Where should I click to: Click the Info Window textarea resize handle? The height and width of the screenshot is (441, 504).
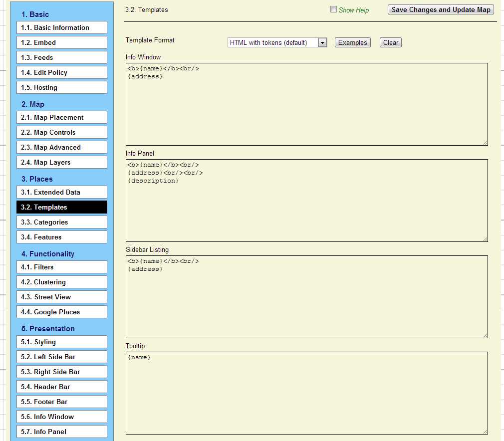486,143
